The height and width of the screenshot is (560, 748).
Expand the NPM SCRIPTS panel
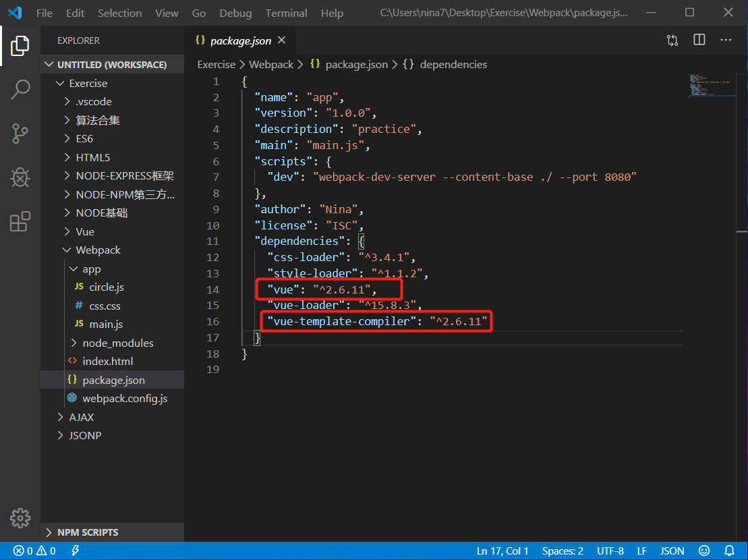pos(112,532)
